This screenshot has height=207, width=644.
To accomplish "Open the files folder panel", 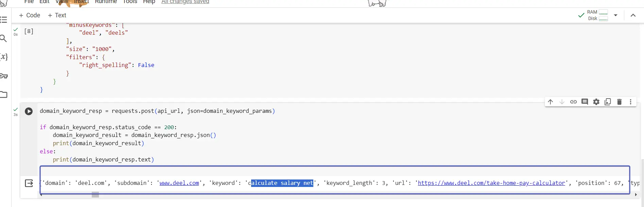I will [3, 94].
